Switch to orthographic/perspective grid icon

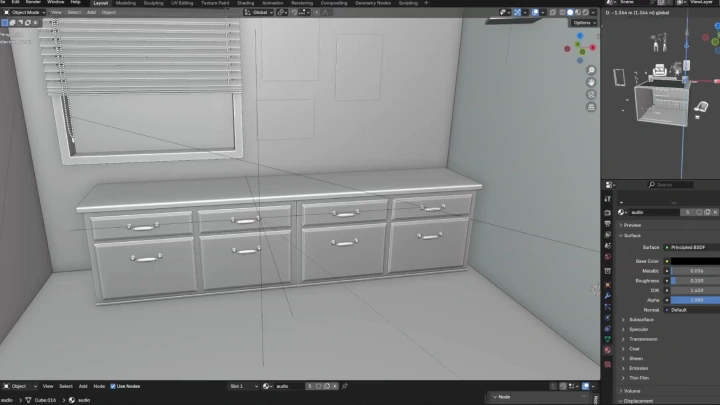(591, 106)
